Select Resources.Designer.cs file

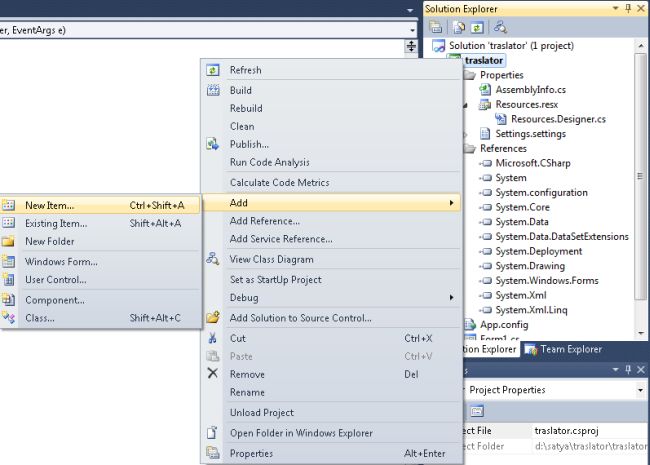(x=558, y=119)
